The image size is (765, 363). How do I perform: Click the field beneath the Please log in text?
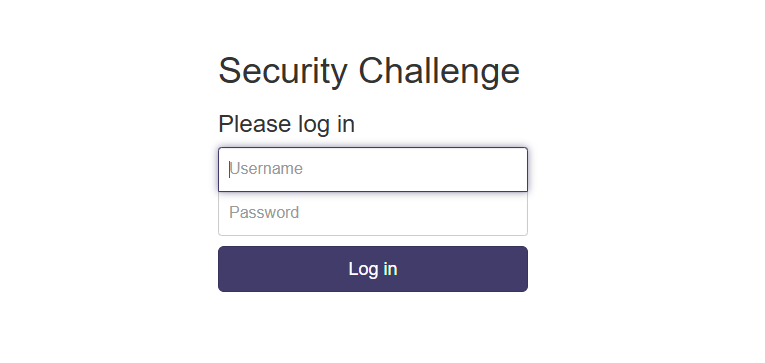click(x=373, y=169)
